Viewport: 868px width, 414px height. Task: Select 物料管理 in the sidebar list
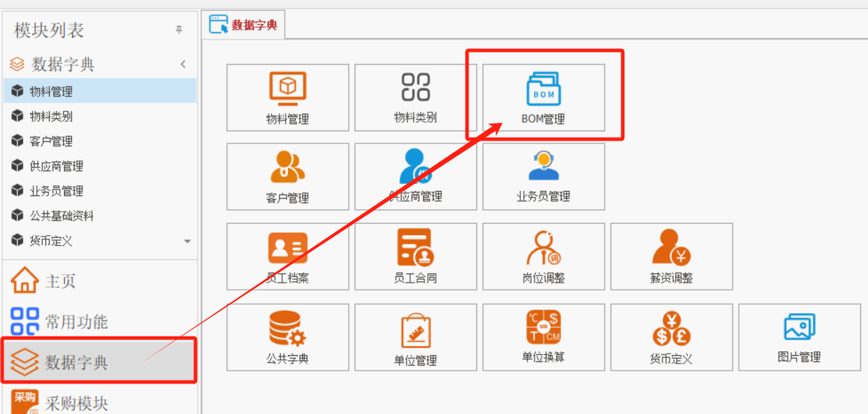pyautogui.click(x=100, y=91)
